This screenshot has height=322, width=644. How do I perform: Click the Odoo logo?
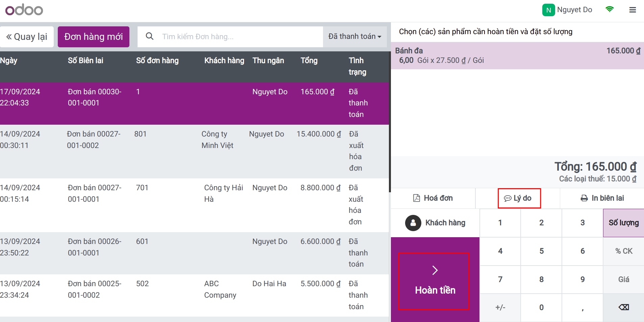tap(24, 10)
